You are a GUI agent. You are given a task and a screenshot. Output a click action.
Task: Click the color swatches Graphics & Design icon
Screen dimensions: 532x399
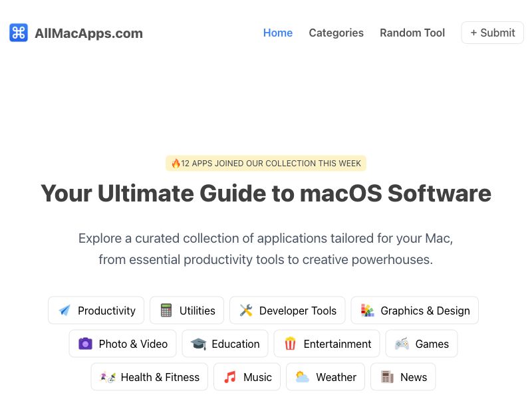367,310
